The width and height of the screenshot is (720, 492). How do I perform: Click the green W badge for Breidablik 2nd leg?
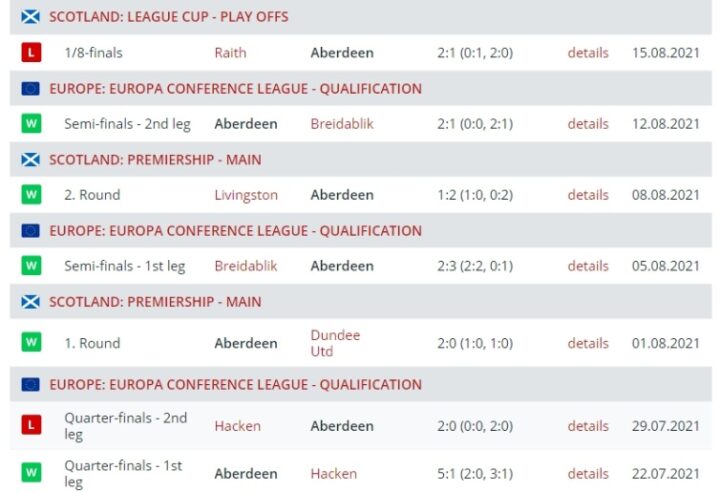click(x=31, y=124)
